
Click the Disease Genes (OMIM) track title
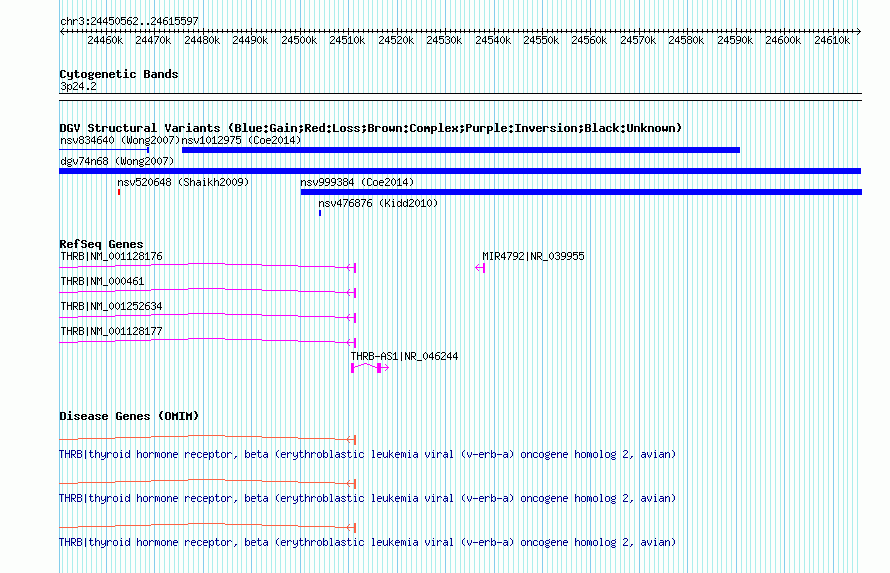tap(129, 416)
